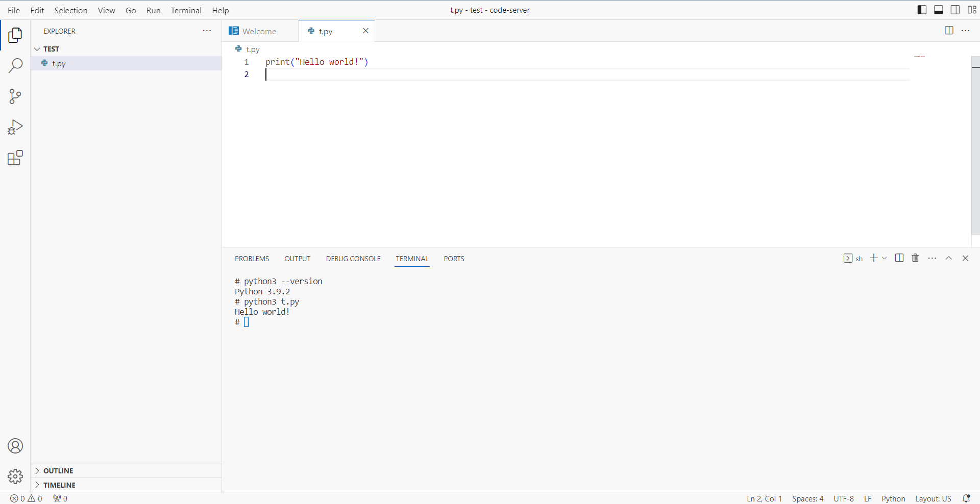
Task: Change indentation via Spaces: 4
Action: click(807, 498)
